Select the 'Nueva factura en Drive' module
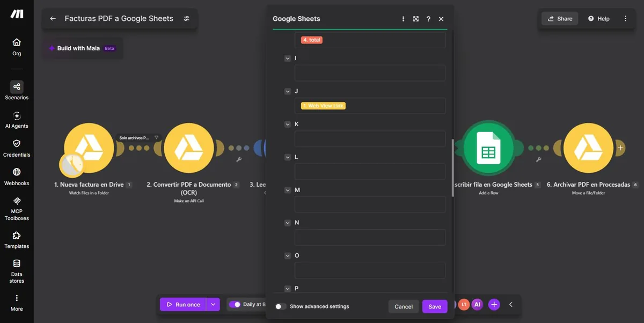The width and height of the screenshot is (644, 323). [x=89, y=148]
